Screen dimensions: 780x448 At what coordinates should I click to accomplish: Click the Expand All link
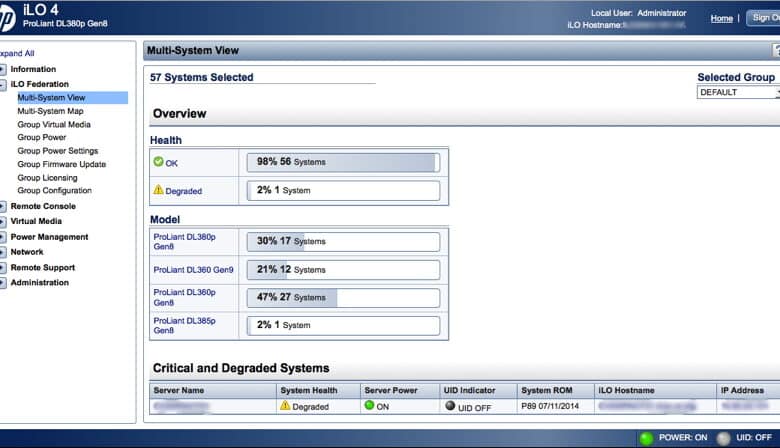point(17,53)
